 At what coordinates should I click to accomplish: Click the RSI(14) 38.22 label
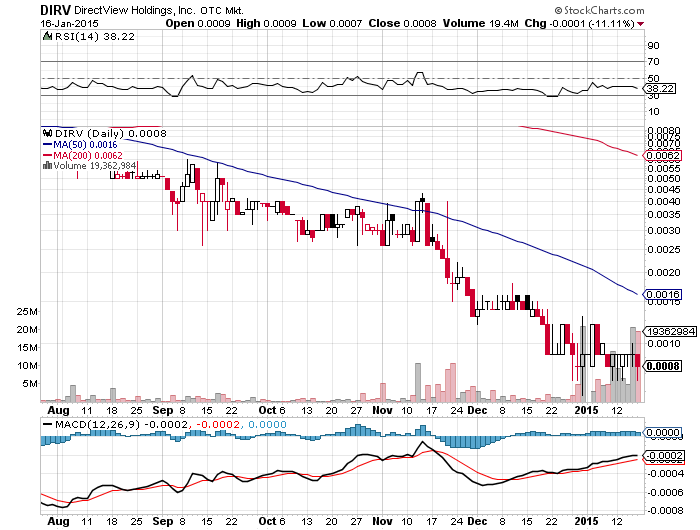coord(94,37)
